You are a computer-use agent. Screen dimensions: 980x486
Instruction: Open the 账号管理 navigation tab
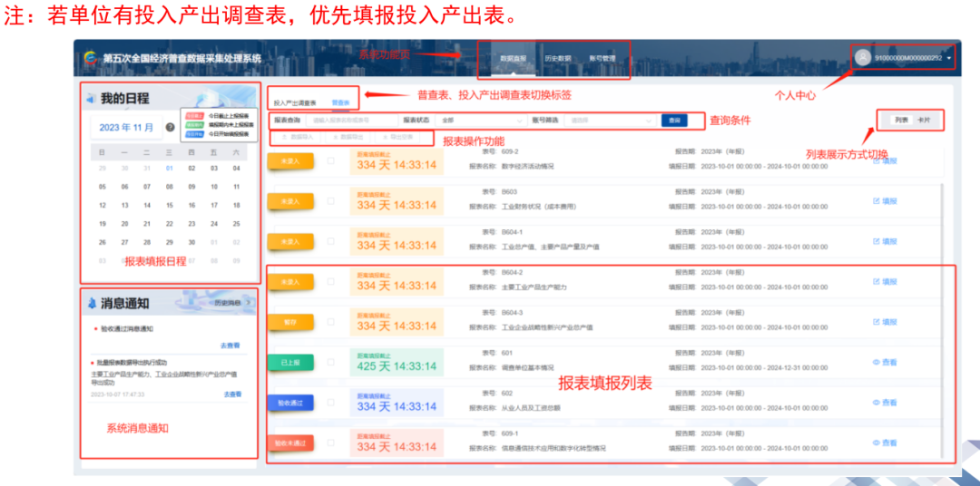602,59
